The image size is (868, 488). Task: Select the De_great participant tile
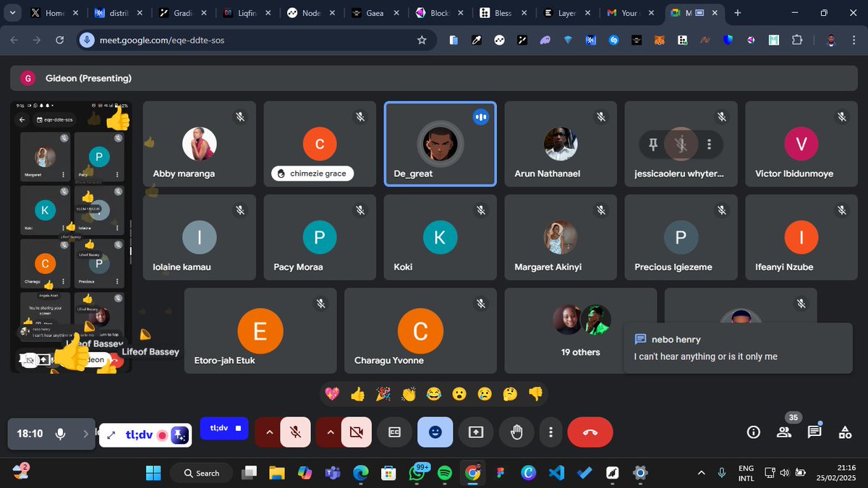440,144
